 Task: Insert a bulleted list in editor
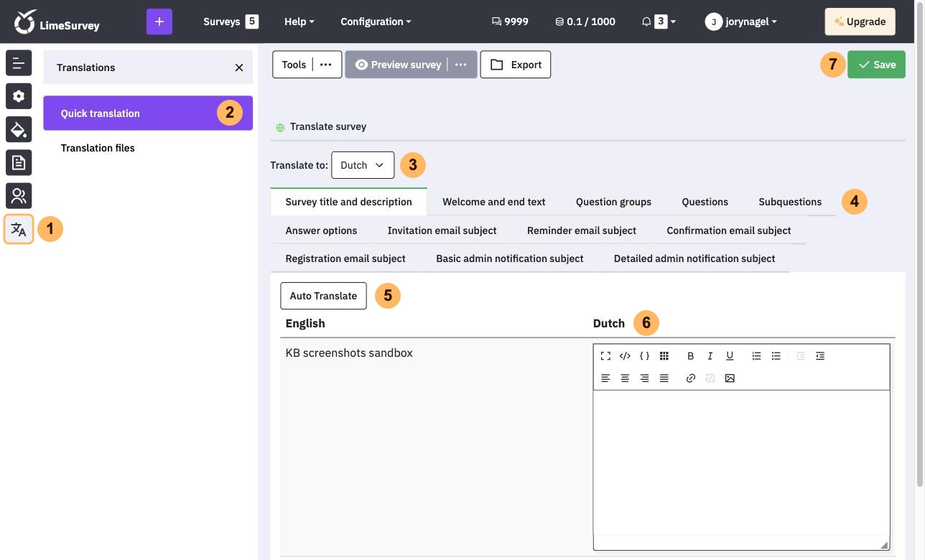point(776,356)
